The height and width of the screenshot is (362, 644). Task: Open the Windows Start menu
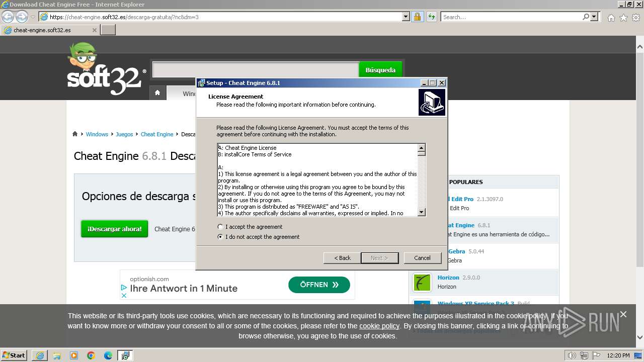[x=14, y=355]
